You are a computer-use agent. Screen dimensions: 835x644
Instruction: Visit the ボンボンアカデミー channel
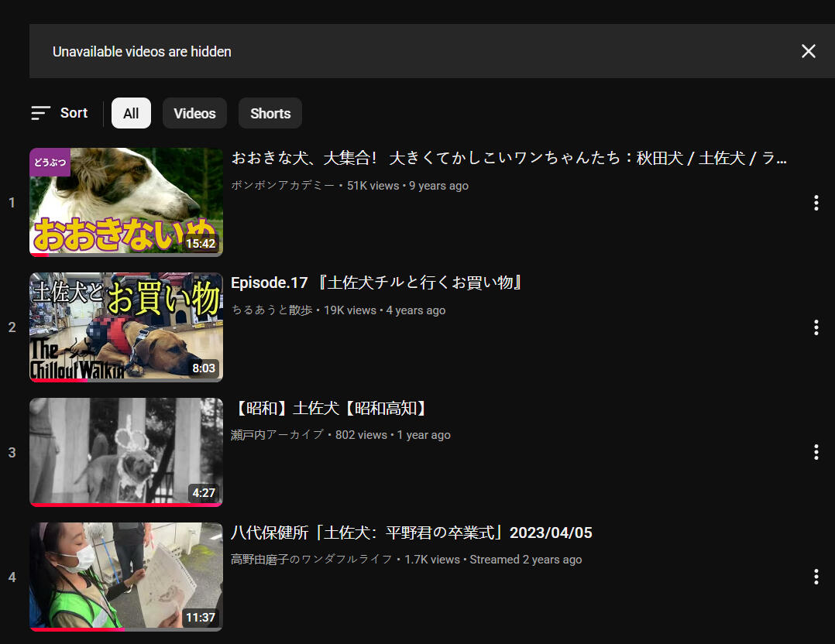coord(283,186)
